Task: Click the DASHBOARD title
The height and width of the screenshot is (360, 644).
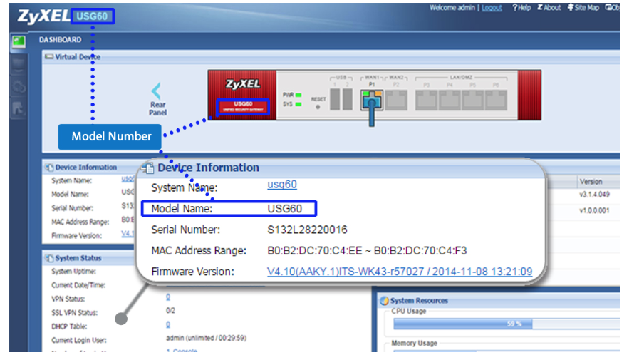Action: coord(60,40)
